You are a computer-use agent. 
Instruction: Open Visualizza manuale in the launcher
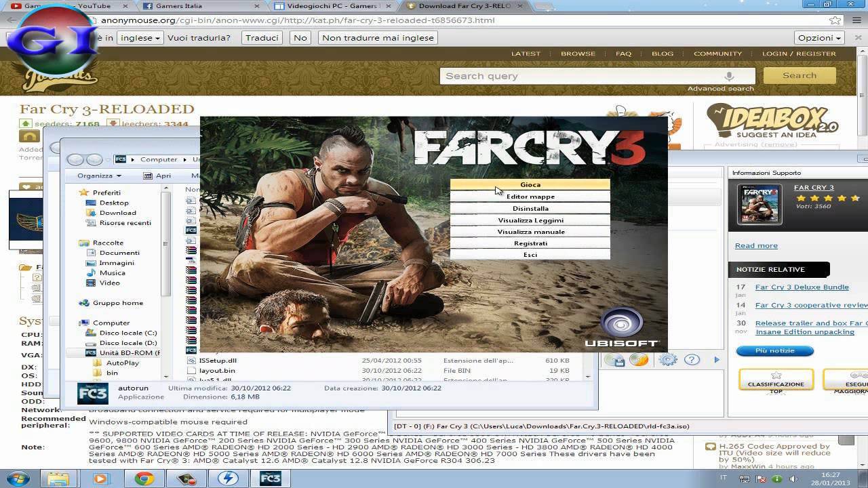click(530, 232)
